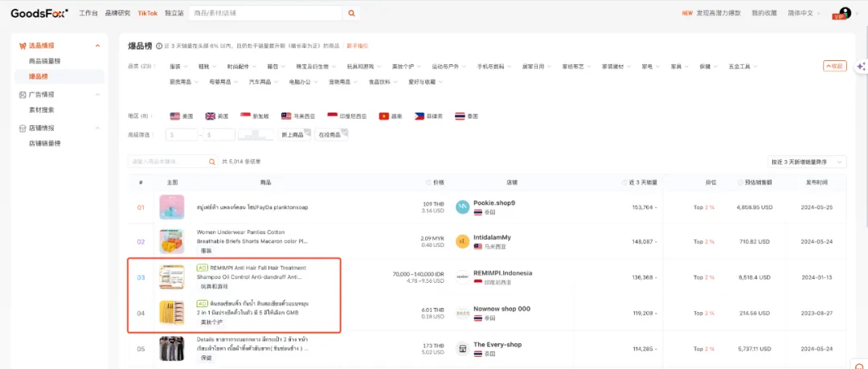Image resolution: width=868 pixels, height=369 pixels.
Task: Expand the 美妆个护 category dropdown
Action: coord(407,67)
